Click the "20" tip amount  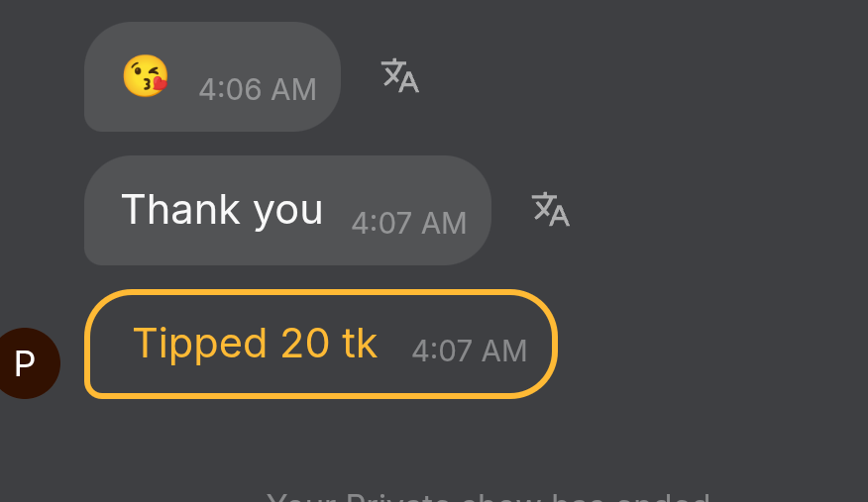pos(305,344)
